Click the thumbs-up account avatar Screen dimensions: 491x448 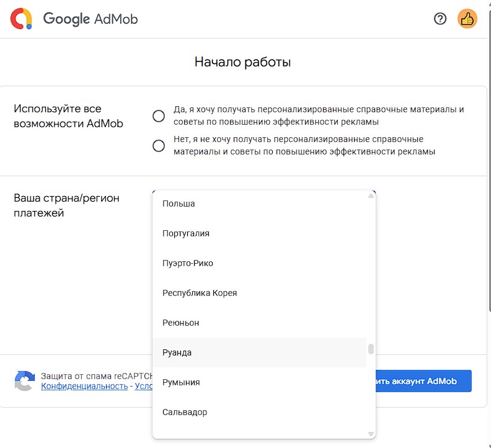pos(467,19)
